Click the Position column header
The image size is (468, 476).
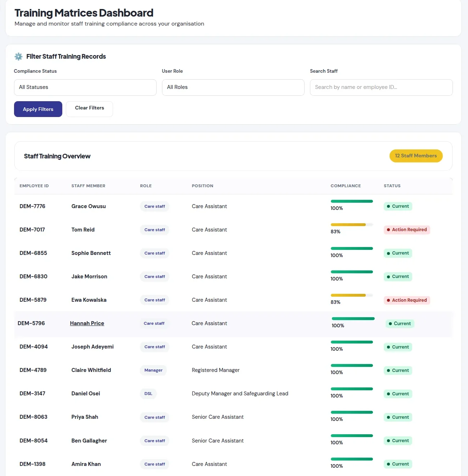(x=203, y=186)
